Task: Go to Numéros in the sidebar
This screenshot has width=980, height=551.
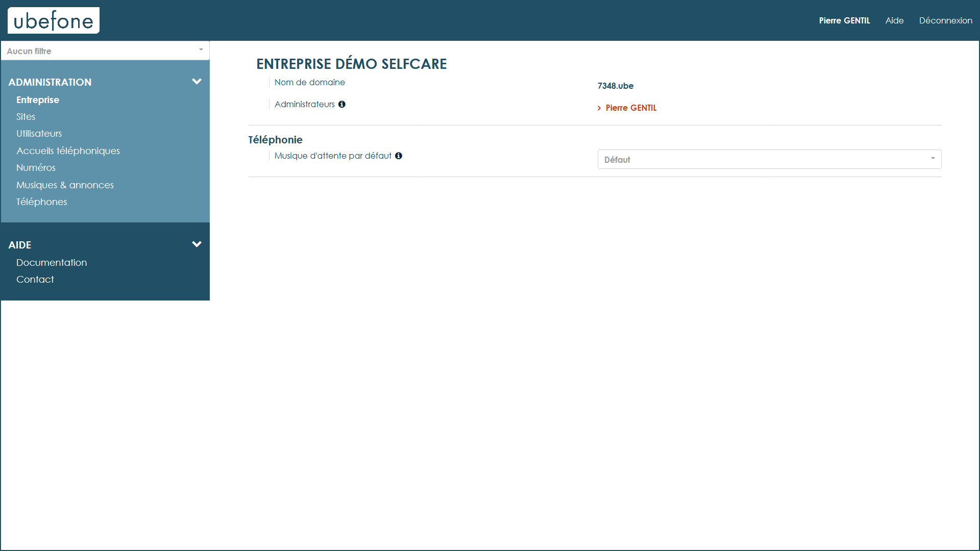Action: click(36, 168)
